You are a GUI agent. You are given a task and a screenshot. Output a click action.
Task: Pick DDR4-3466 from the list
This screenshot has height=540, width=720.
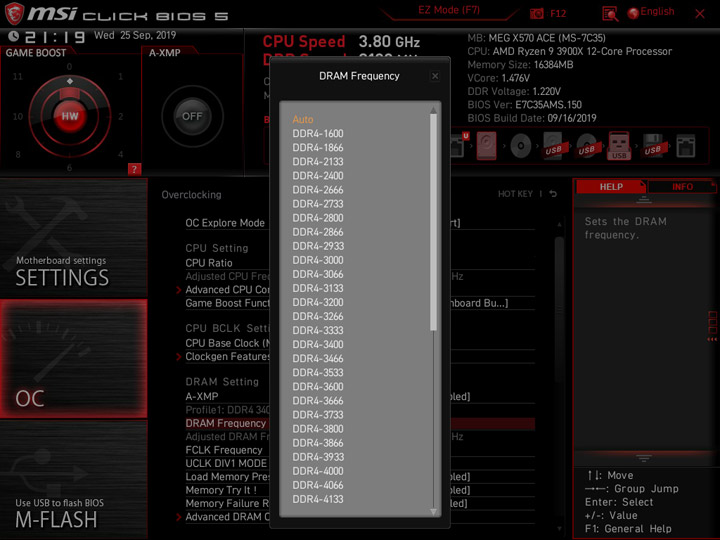[318, 359]
